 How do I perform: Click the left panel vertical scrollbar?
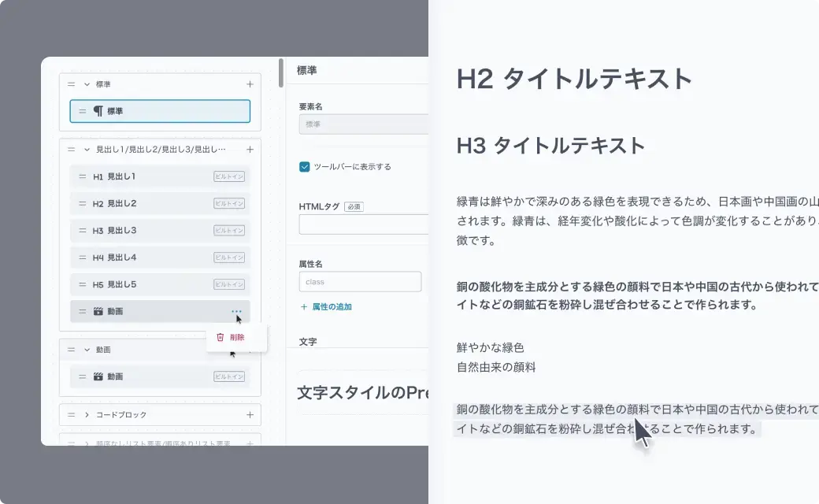pos(281,72)
